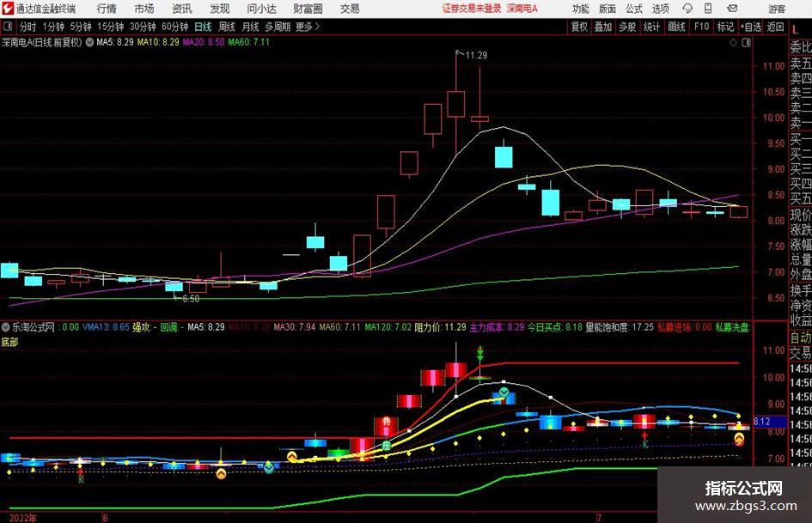Click the 证券交易未登录 login link
812x523 pixels.
pos(472,9)
